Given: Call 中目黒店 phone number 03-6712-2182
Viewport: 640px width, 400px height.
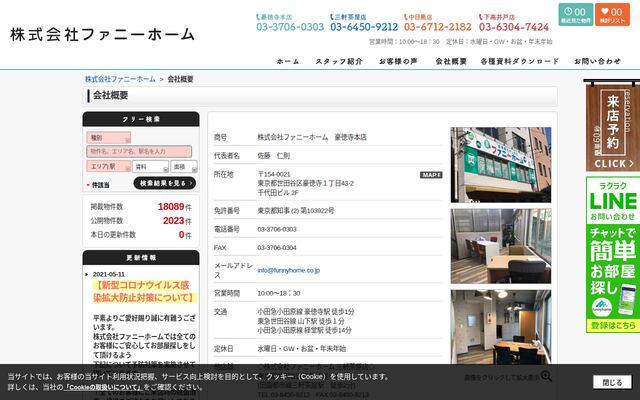Looking at the screenshot, I should point(438,27).
